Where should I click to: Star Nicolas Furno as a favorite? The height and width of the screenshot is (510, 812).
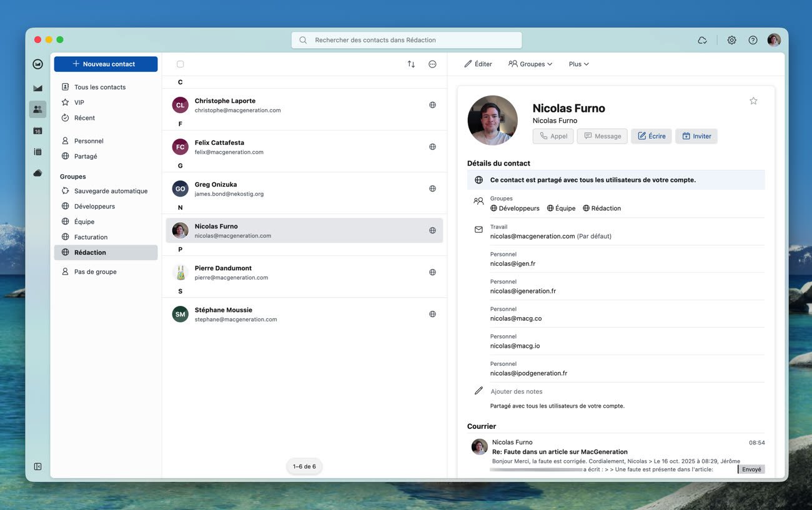[753, 101]
